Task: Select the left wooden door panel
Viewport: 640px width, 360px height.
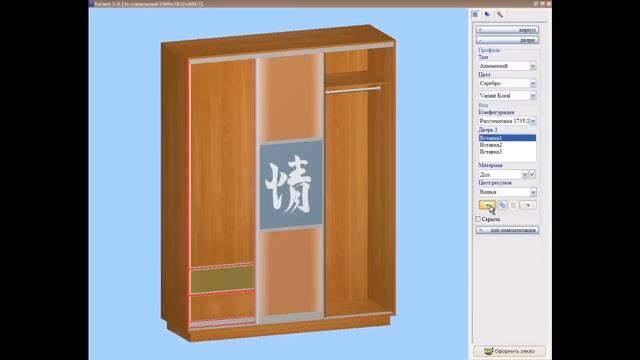Action: [x=222, y=163]
